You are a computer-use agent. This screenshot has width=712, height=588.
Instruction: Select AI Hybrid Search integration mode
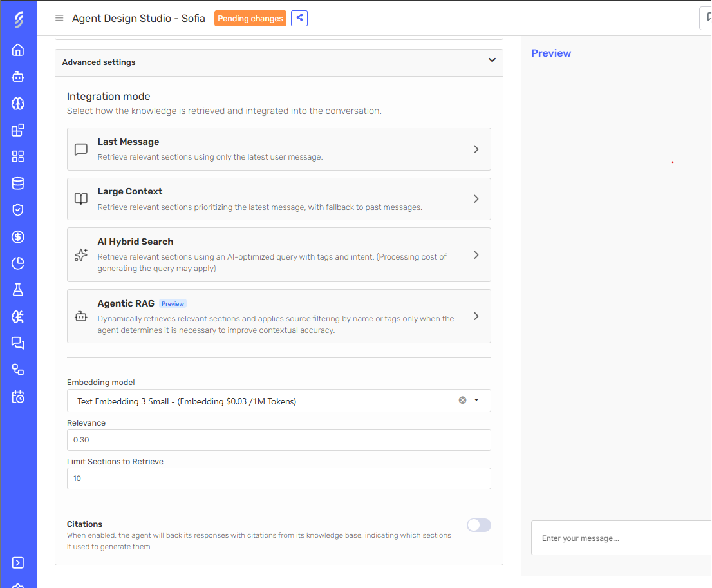coord(279,255)
